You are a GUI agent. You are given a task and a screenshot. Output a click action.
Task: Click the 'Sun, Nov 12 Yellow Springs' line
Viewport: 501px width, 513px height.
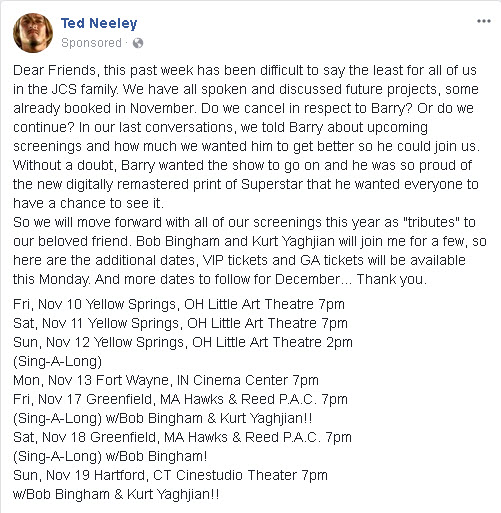click(x=183, y=342)
